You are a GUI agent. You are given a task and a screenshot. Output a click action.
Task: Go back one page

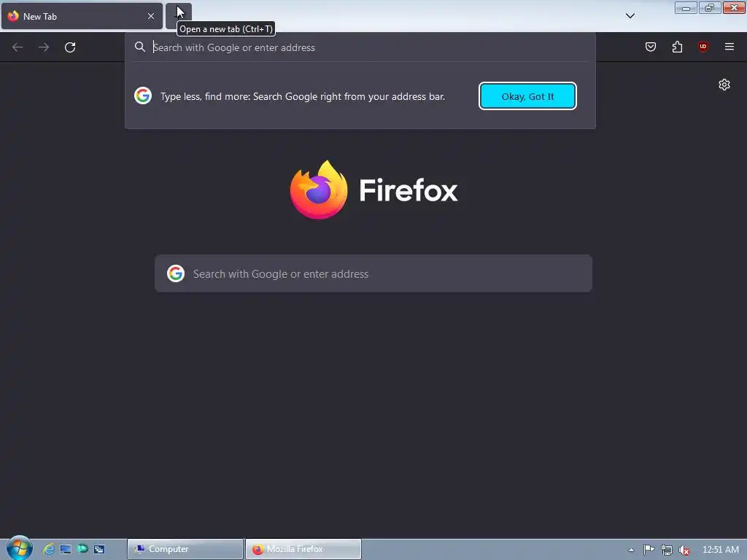click(x=18, y=47)
